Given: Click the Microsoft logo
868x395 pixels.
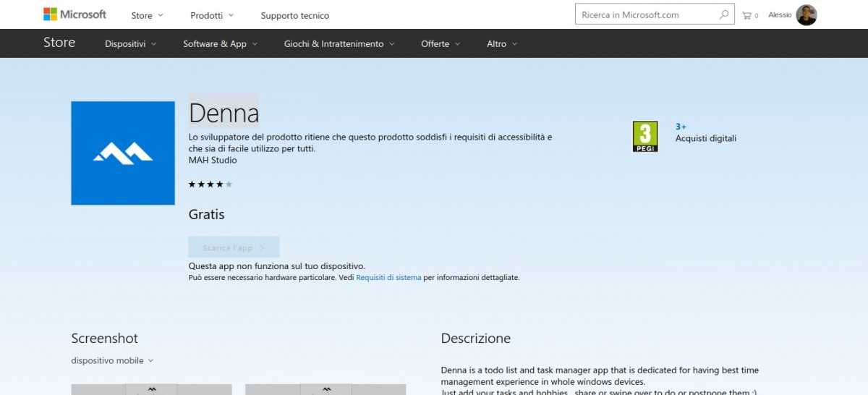Looking at the screenshot, I should [x=75, y=14].
